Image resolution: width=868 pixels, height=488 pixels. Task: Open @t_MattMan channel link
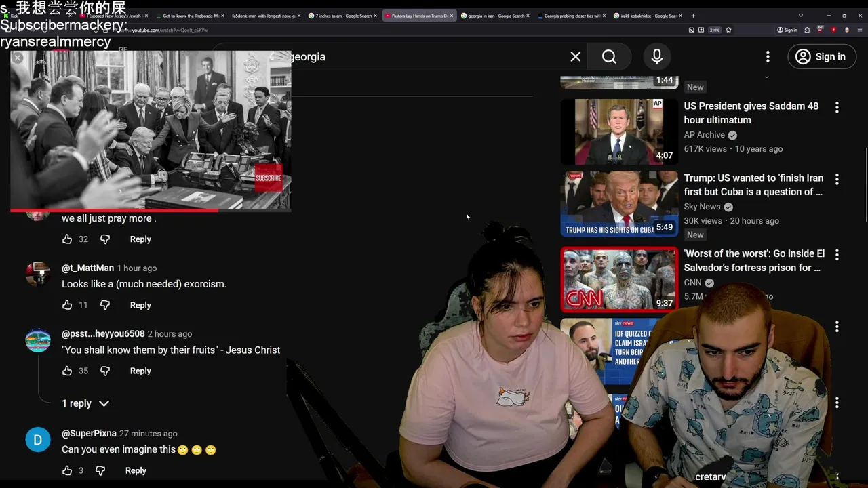tap(88, 268)
